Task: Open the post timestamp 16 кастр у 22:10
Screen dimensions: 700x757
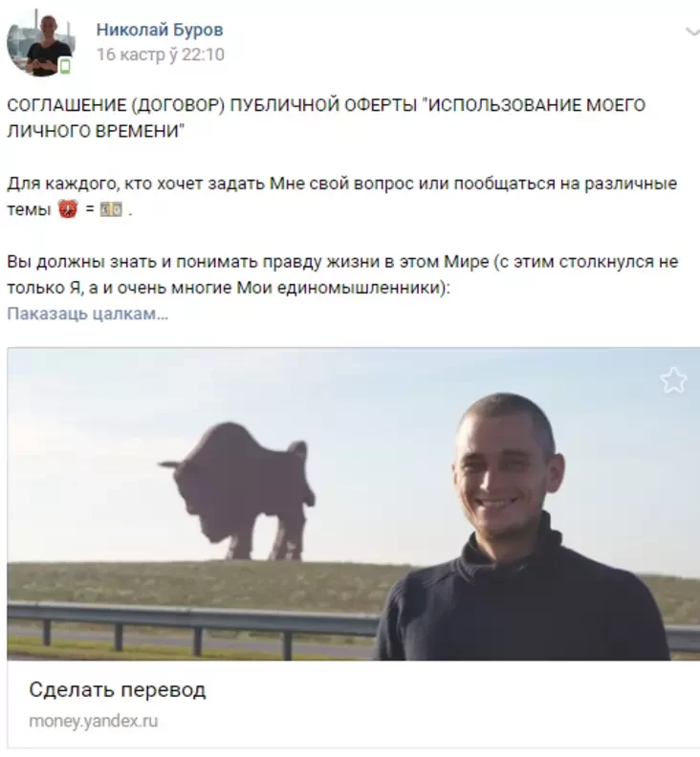Action: pos(161,54)
